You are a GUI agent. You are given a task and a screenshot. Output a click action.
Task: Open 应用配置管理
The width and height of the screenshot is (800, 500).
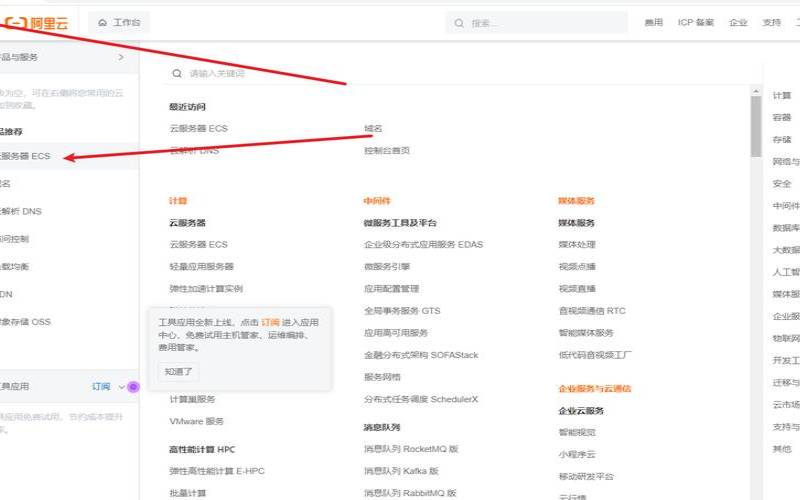point(391,289)
